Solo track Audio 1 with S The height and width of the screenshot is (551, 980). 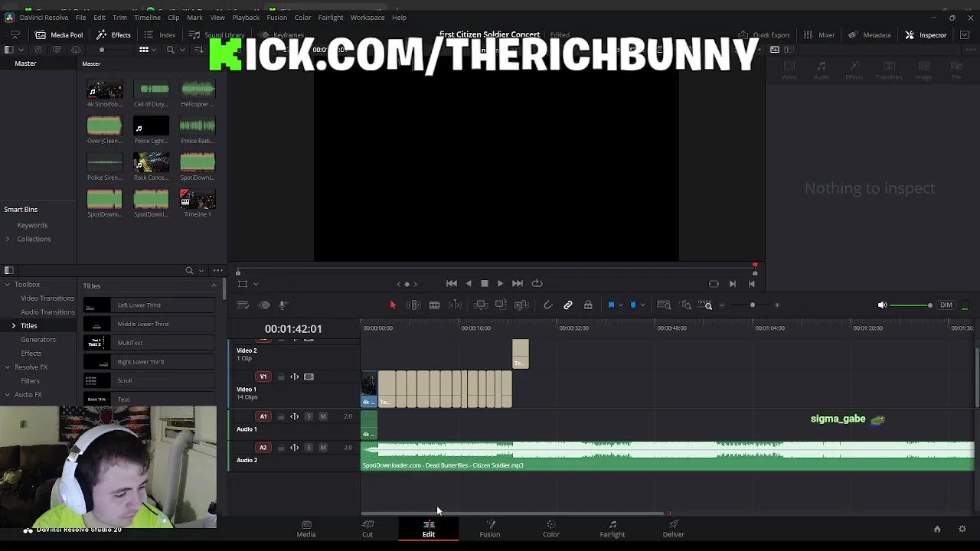point(309,416)
